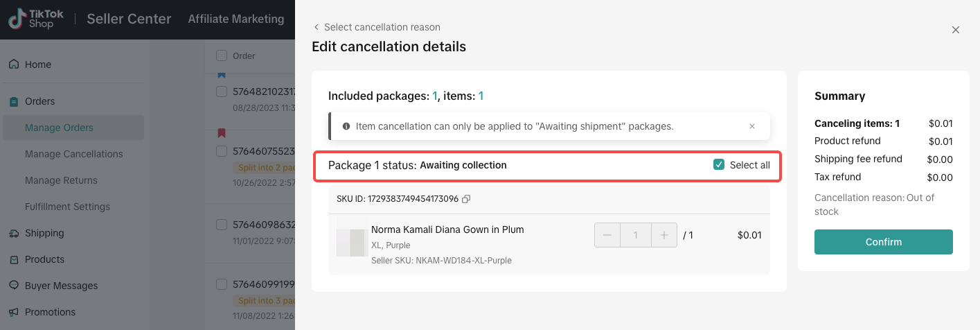Image resolution: width=980 pixels, height=330 pixels.
Task: Open Manage Cancellations in sidebar
Action: coord(74,154)
